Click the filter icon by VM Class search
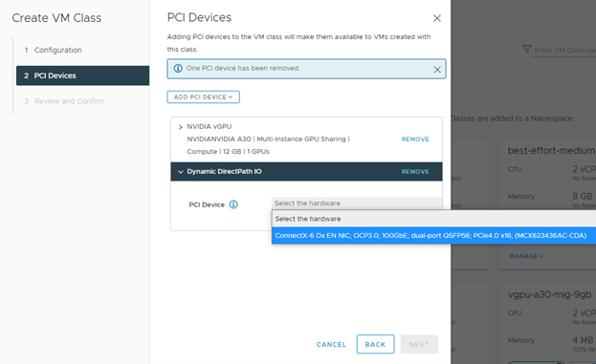Screen dimensions: 596x364 click(x=526, y=49)
